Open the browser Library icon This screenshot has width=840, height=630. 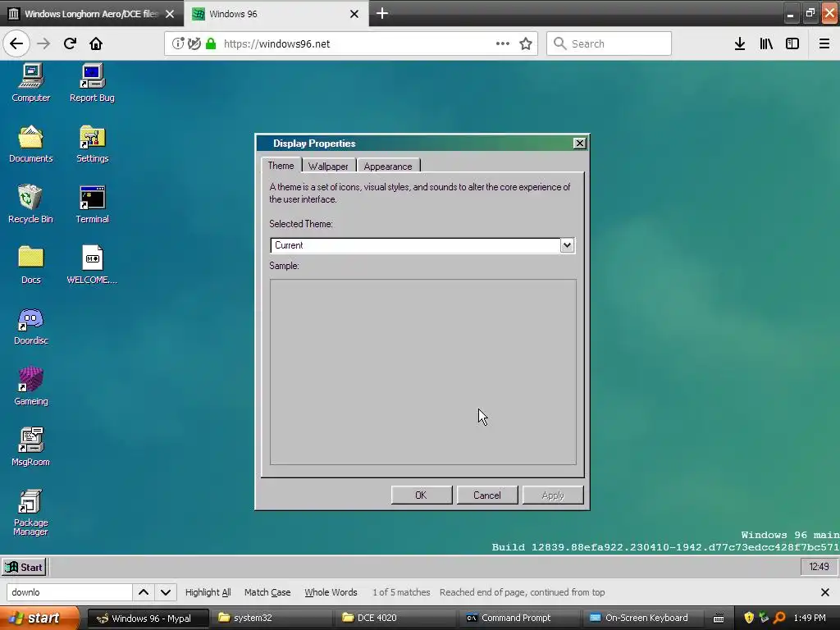(766, 43)
